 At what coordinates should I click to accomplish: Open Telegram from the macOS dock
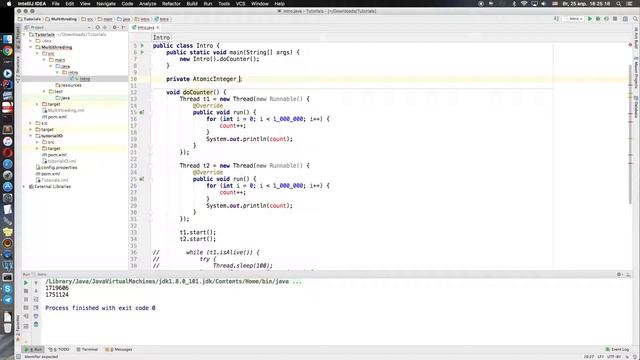pyautogui.click(x=7, y=300)
